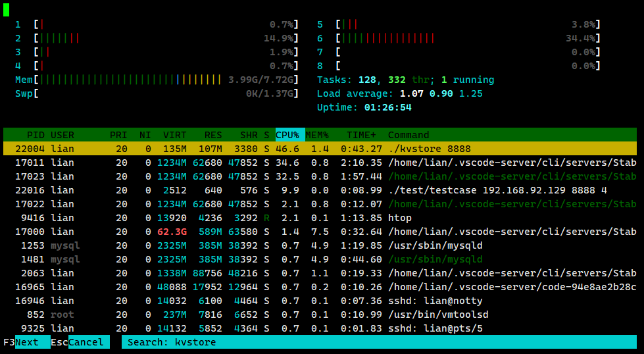Sort processes by the CPU% column header
644x354 pixels.
(x=287, y=135)
